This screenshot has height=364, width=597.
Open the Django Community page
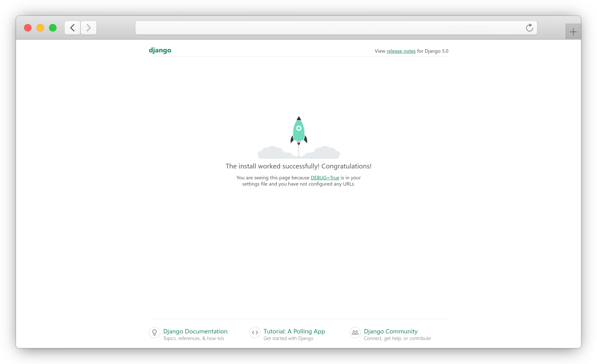coord(390,331)
